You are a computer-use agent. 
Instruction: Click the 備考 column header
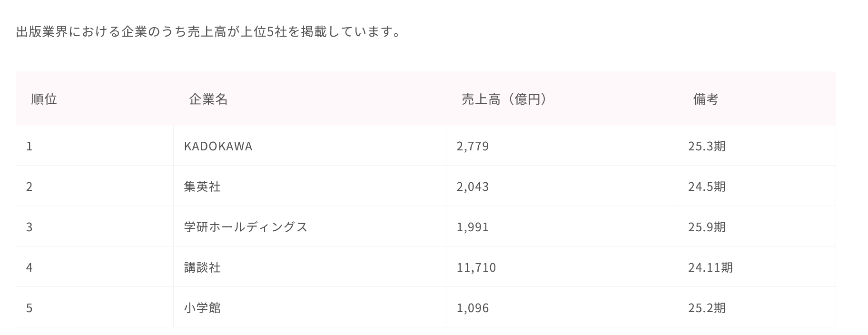(706, 99)
